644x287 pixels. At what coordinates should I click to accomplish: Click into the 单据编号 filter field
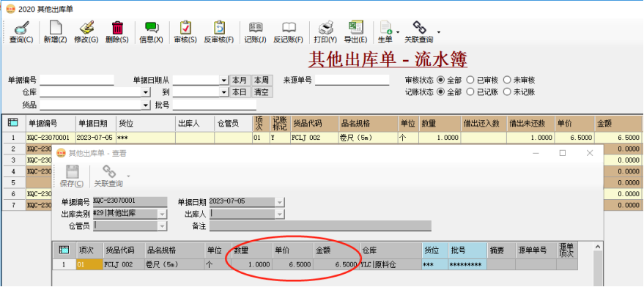[x=76, y=80]
